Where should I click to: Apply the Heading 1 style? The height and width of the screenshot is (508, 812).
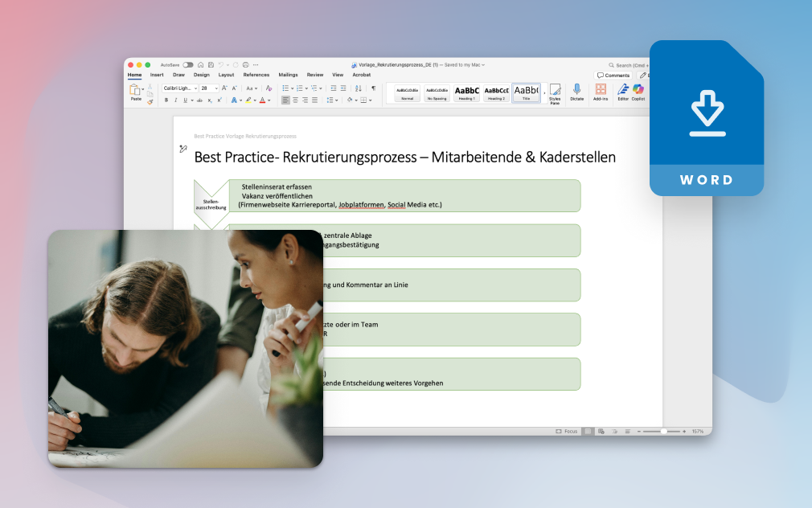466,93
